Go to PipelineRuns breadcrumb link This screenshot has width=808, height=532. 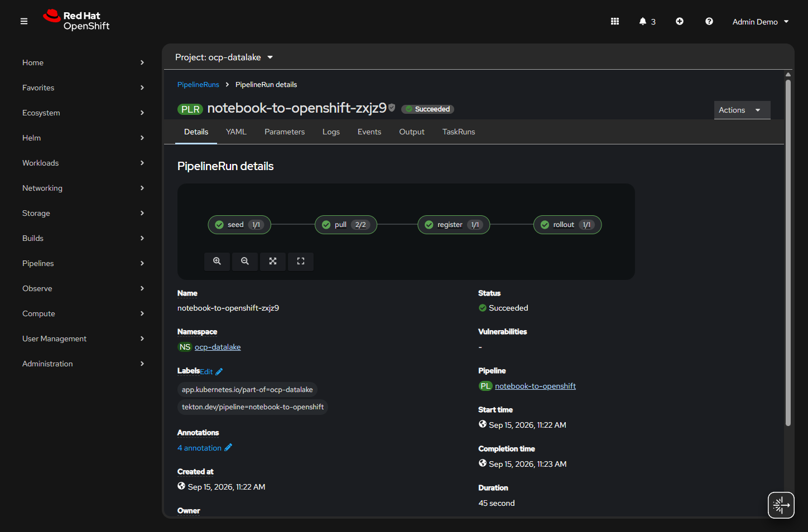[198, 85]
